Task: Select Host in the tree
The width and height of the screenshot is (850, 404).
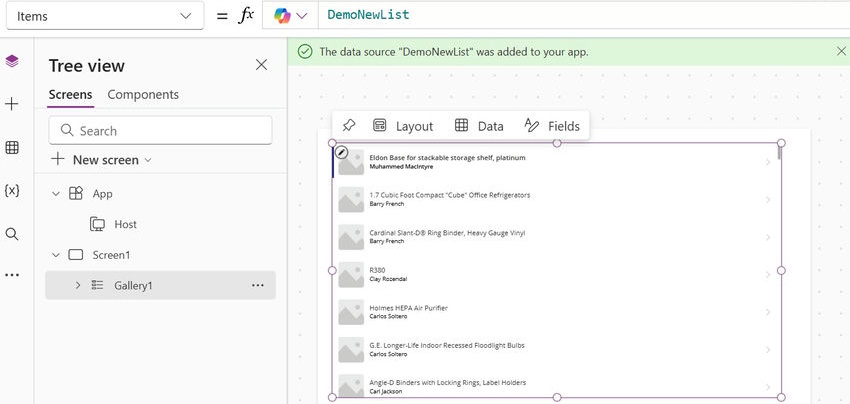Action: tap(125, 225)
